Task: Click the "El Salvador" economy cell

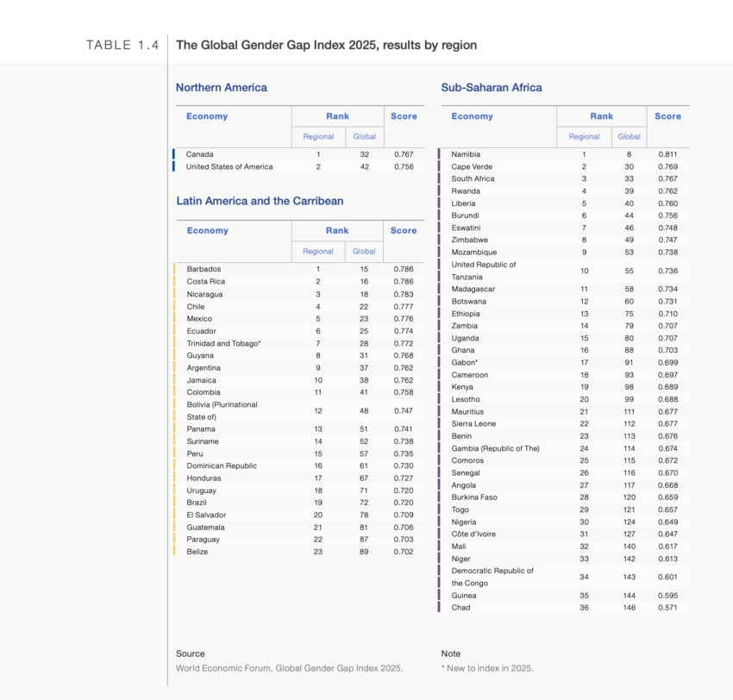Action: pos(206,515)
